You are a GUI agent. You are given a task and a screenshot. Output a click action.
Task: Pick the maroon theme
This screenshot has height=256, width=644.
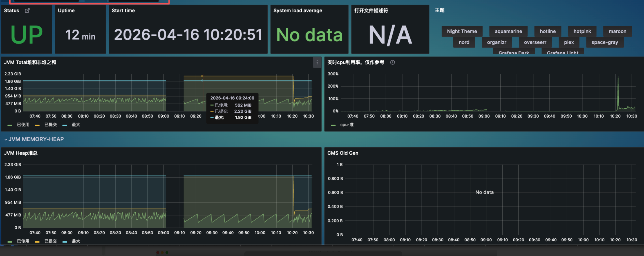coord(617,31)
